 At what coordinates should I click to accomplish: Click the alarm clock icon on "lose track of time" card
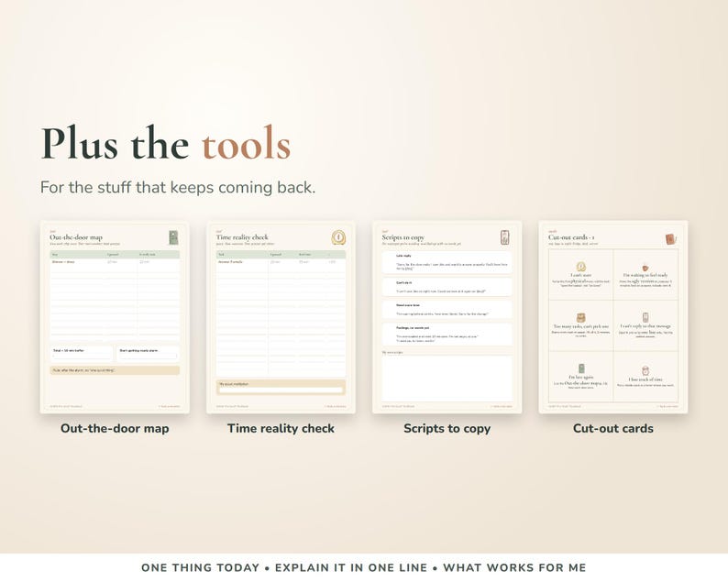(645, 370)
